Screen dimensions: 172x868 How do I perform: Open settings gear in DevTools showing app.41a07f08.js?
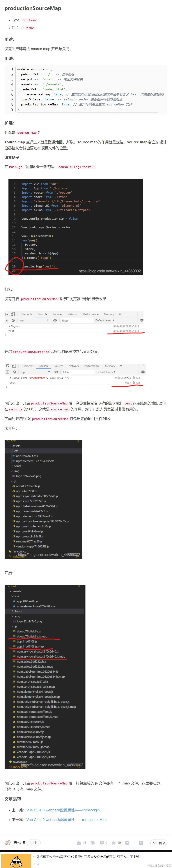[x=142, y=320]
